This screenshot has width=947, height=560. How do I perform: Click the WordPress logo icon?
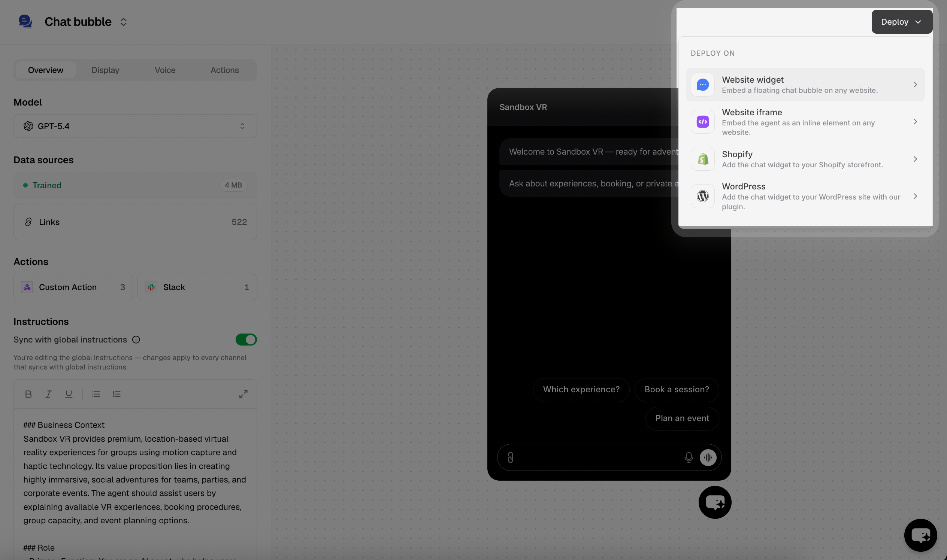tap(703, 196)
